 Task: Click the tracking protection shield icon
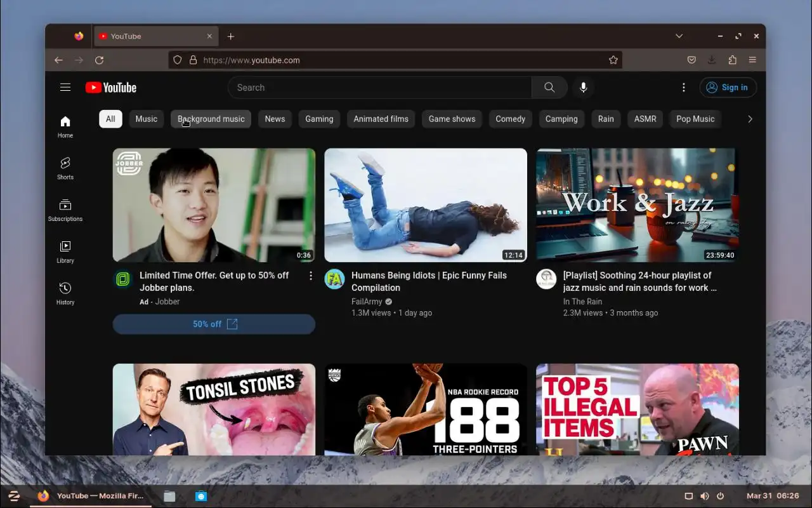[178, 60]
